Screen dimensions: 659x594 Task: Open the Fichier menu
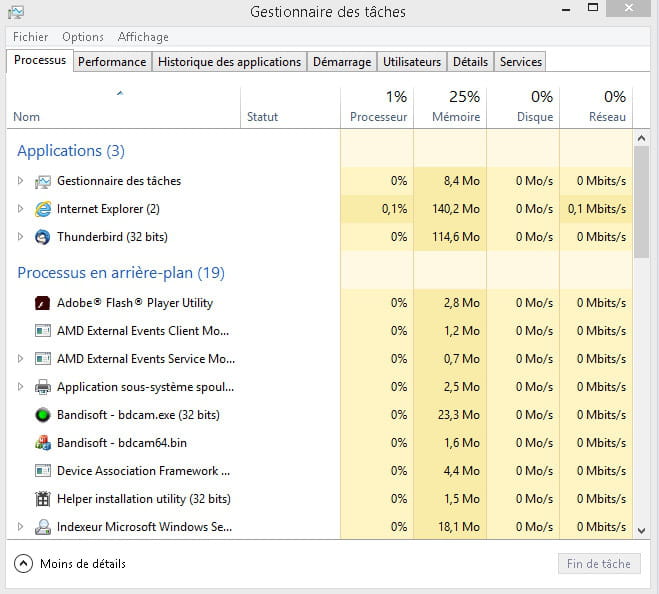click(30, 37)
